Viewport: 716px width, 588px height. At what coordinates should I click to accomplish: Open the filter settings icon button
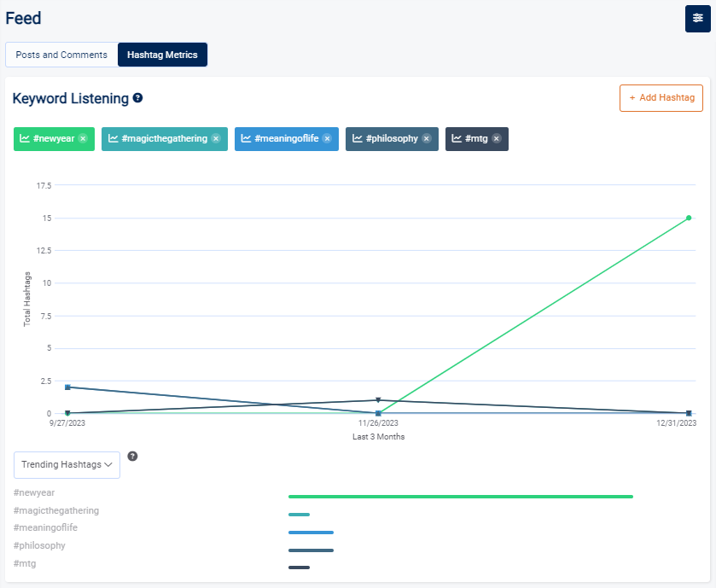(697, 19)
